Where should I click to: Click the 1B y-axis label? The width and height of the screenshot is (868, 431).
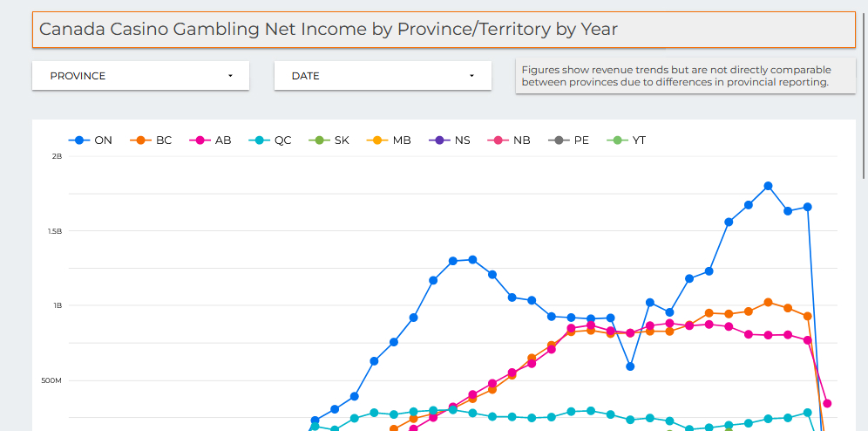click(58, 305)
